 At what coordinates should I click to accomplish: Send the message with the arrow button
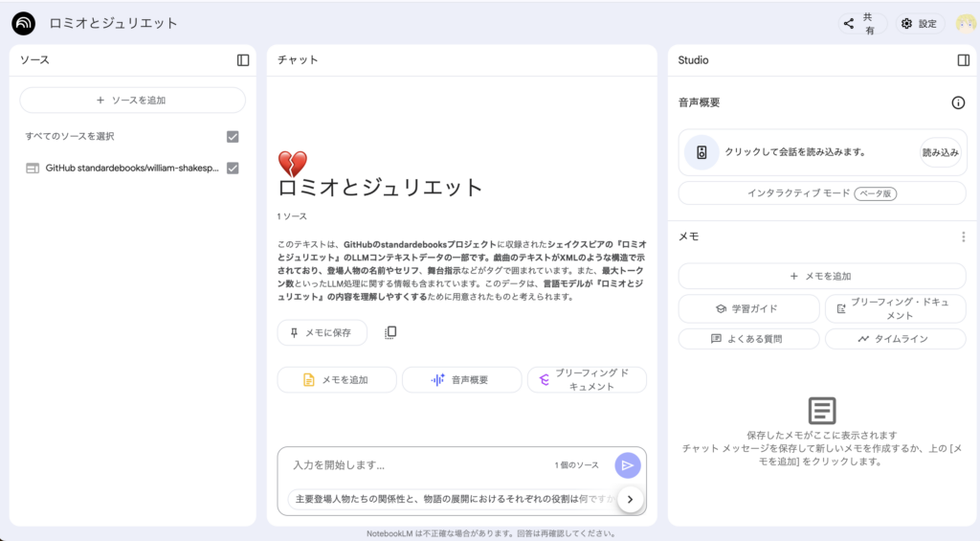[628, 465]
